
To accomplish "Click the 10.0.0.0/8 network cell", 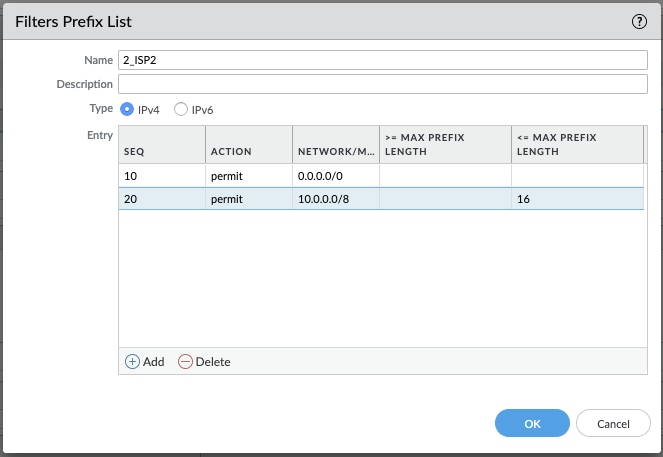I will coord(336,199).
